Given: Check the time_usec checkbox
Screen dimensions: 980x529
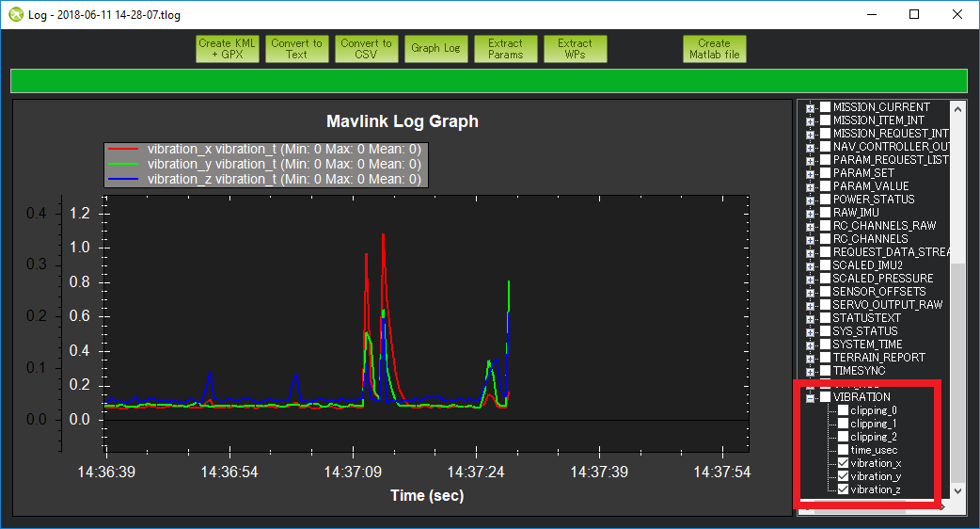Looking at the screenshot, I should (843, 450).
